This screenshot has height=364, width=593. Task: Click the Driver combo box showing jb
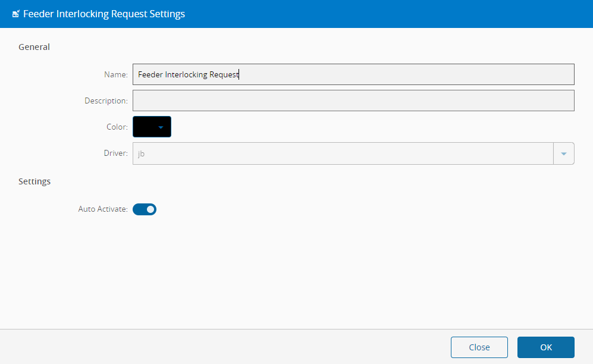[x=343, y=153]
